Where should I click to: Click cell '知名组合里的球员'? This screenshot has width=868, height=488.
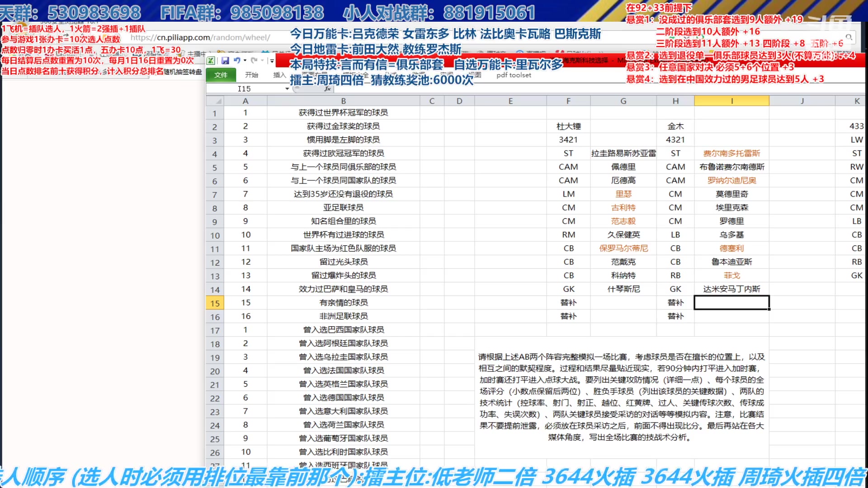click(344, 221)
